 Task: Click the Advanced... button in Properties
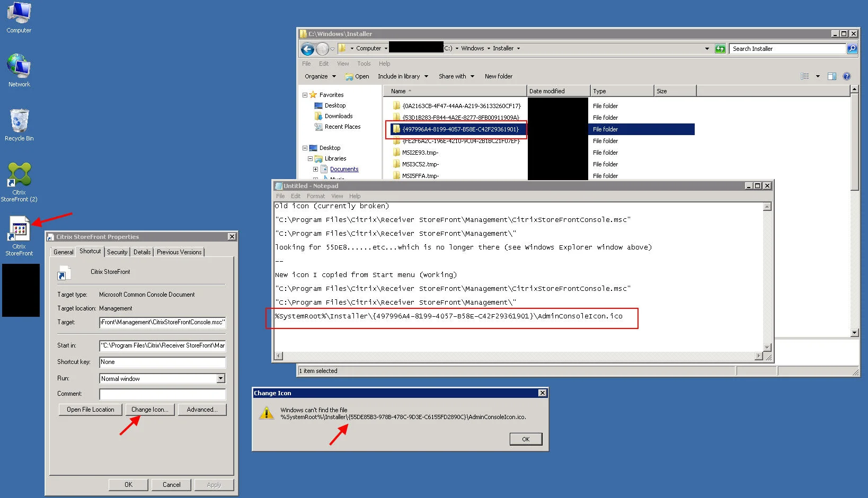coord(202,410)
